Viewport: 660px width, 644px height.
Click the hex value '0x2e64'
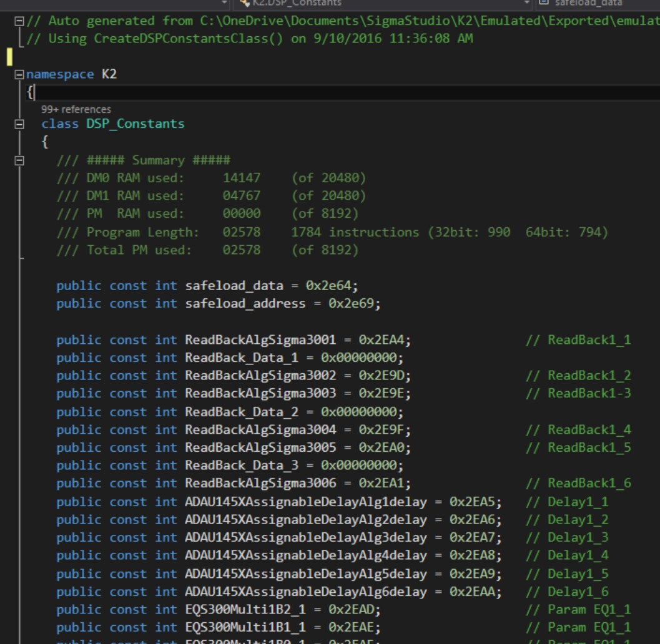(x=328, y=286)
